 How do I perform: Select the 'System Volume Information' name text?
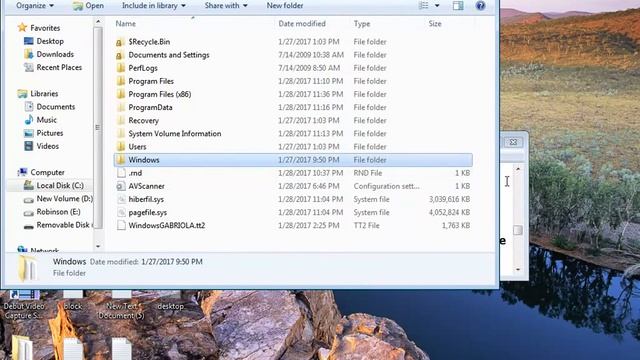pos(175,133)
